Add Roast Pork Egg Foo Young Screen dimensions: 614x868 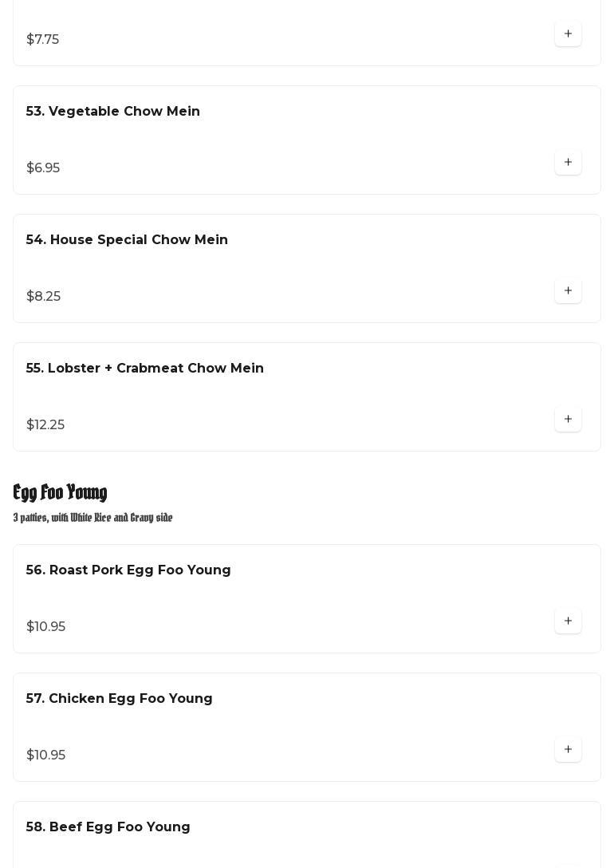[568, 621]
